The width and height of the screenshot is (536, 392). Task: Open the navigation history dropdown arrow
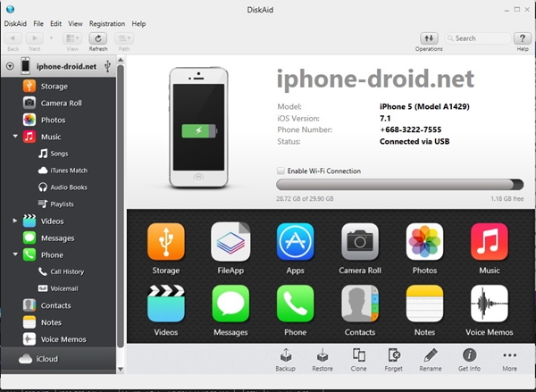(51, 38)
